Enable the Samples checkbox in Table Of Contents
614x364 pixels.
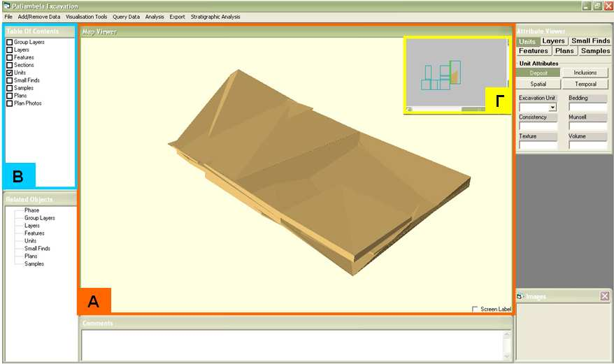9,88
